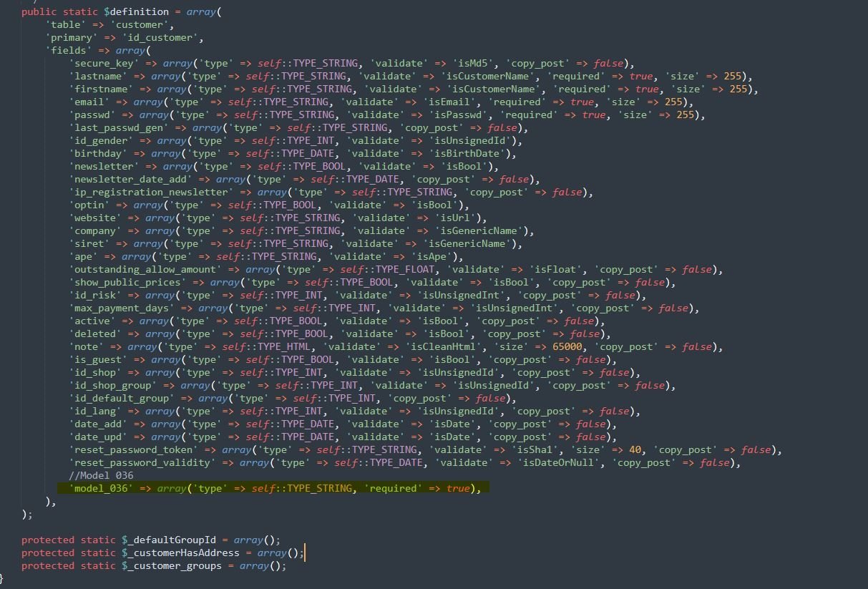Click the 'isBirthDate' validator string
Image resolution: width=868 pixels, height=589 pixels.
469,153
